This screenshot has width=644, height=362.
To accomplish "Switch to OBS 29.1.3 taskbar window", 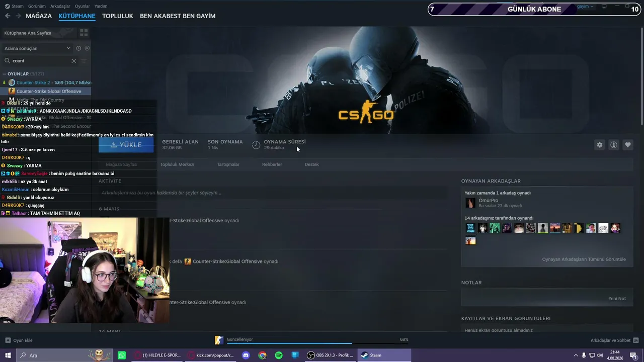I will point(330,355).
